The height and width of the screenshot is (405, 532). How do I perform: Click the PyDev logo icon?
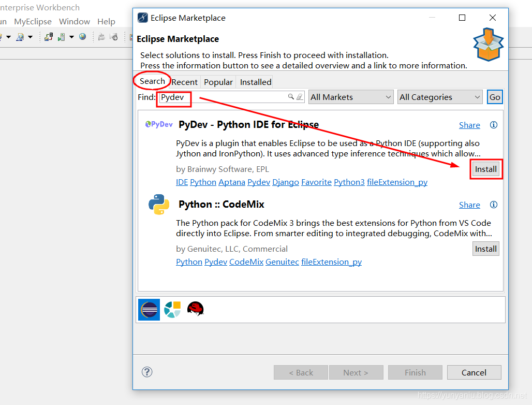(x=159, y=124)
